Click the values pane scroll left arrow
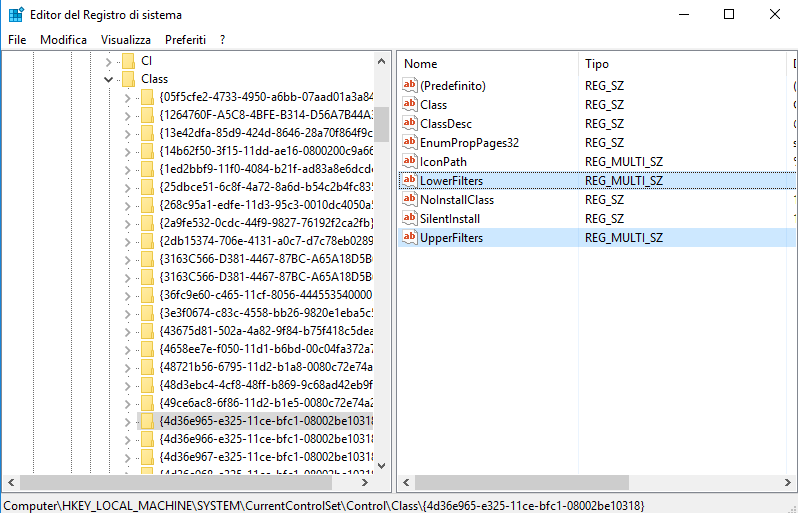This screenshot has height=513, width=798. [406, 482]
